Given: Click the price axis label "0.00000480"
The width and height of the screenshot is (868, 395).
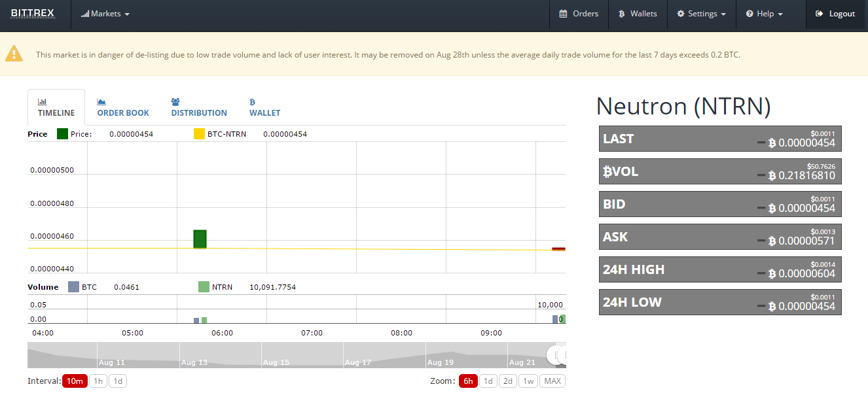Looking at the screenshot, I should [x=52, y=203].
